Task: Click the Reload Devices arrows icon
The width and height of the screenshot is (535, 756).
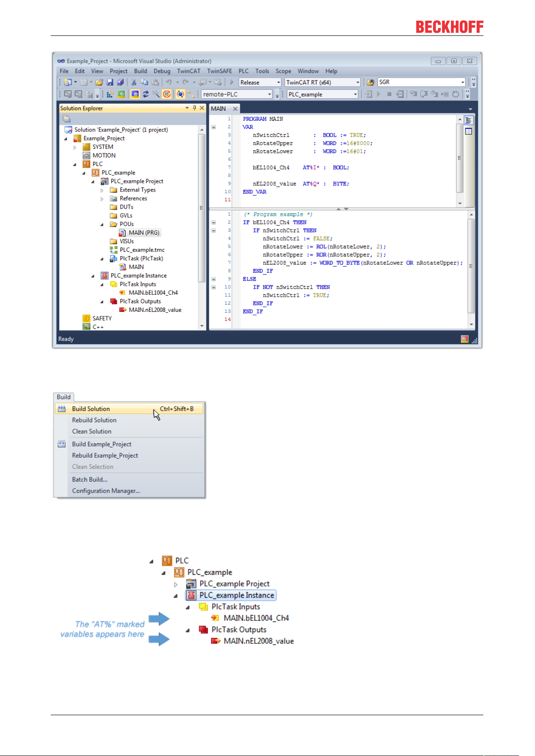Action: tap(145, 94)
